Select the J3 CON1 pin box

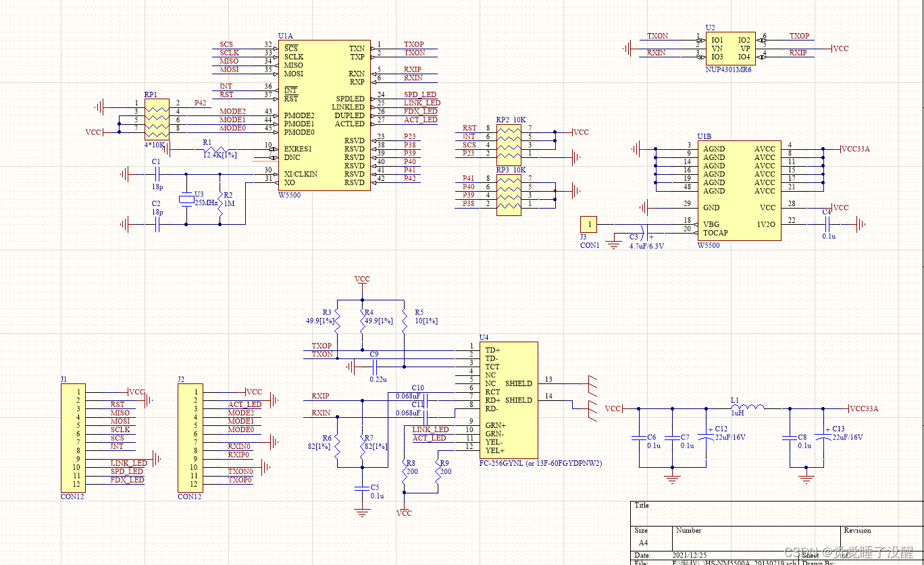(589, 224)
